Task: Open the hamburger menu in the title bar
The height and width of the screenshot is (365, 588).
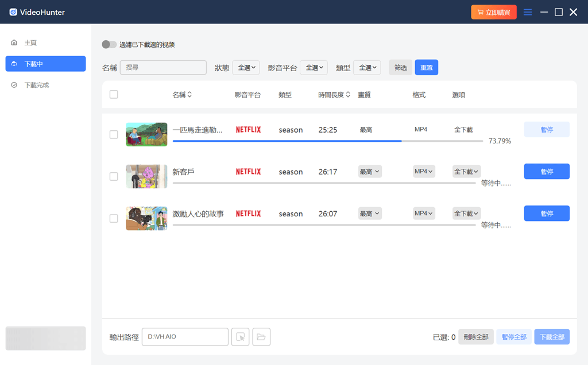Action: click(x=528, y=11)
